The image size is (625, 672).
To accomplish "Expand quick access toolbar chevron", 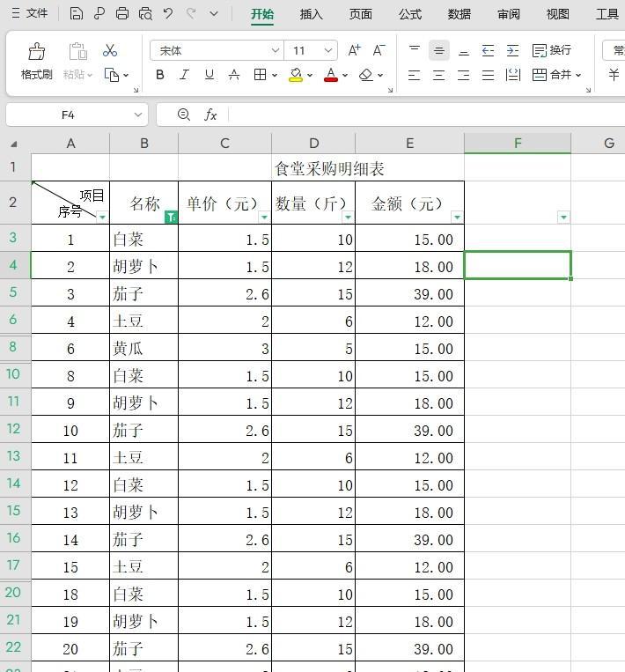I will (214, 14).
